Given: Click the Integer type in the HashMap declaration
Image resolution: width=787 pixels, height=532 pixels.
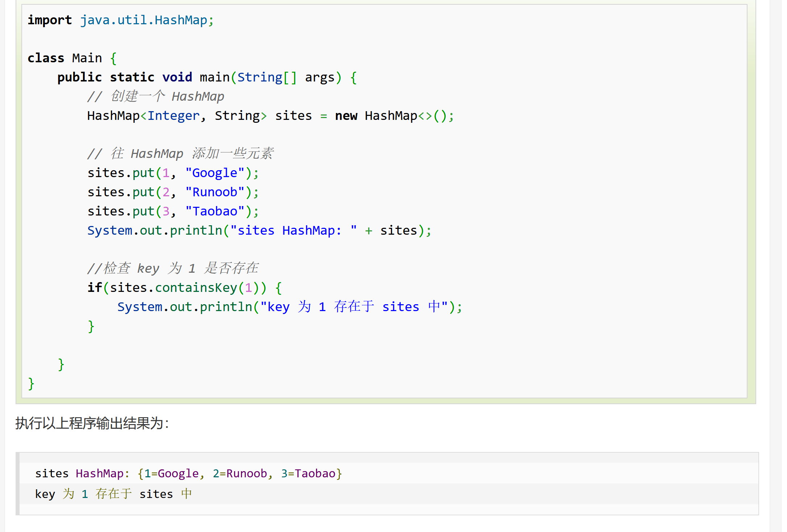Looking at the screenshot, I should click(173, 116).
